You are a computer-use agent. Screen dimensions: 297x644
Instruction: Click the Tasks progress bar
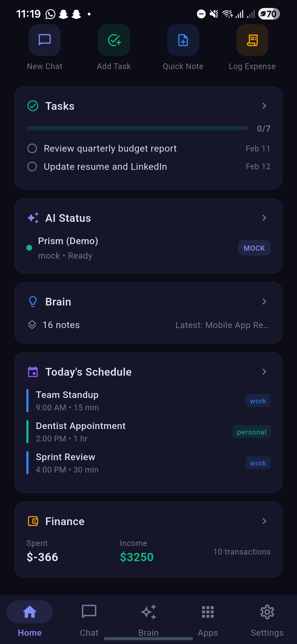pos(137,128)
